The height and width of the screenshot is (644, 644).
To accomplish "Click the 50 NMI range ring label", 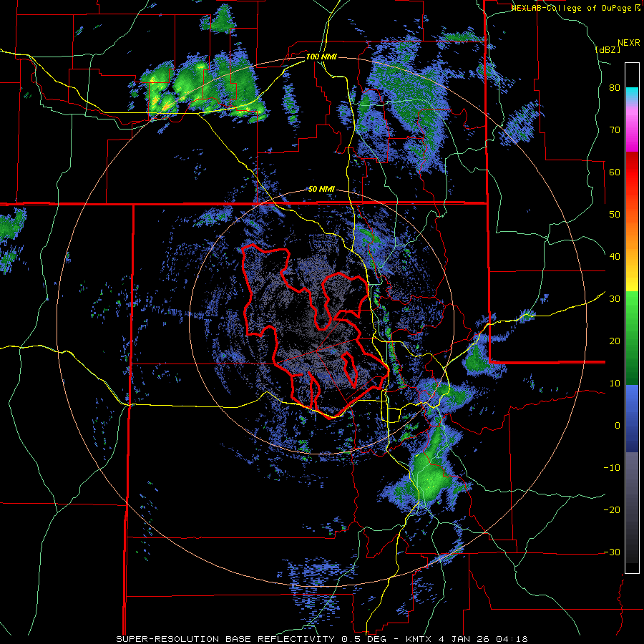I will tap(321, 190).
